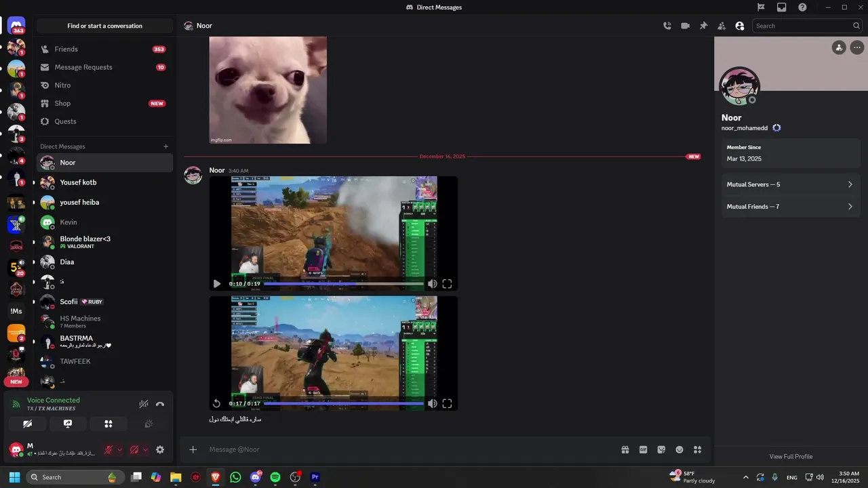Play the first video attachment
868x488 pixels.
tap(217, 284)
